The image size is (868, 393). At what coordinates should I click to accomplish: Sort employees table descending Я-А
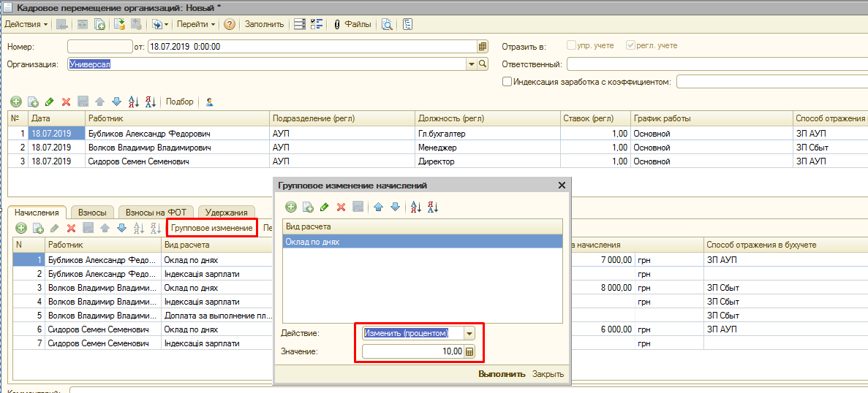[x=150, y=102]
